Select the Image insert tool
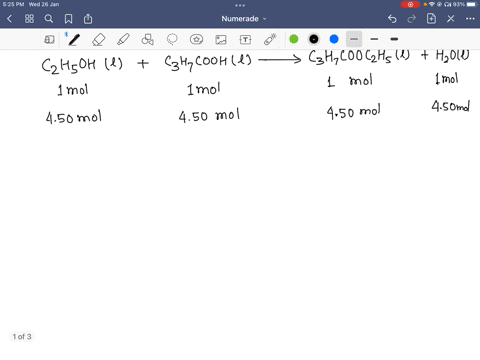Viewport: 480px width, 360px height. point(221,39)
